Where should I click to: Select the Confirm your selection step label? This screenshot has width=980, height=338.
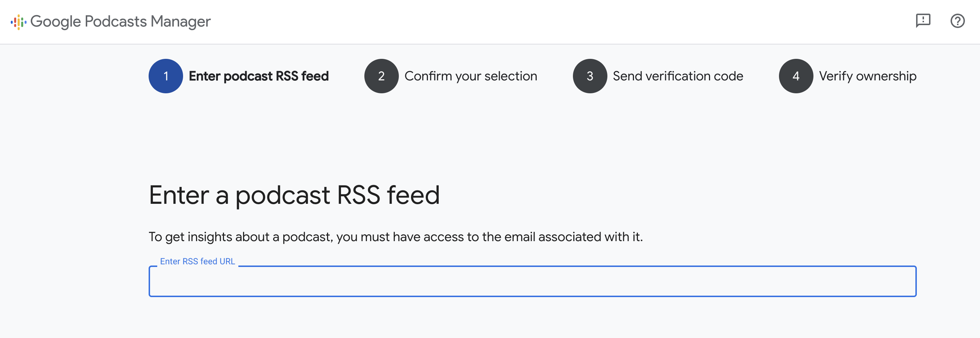(471, 76)
